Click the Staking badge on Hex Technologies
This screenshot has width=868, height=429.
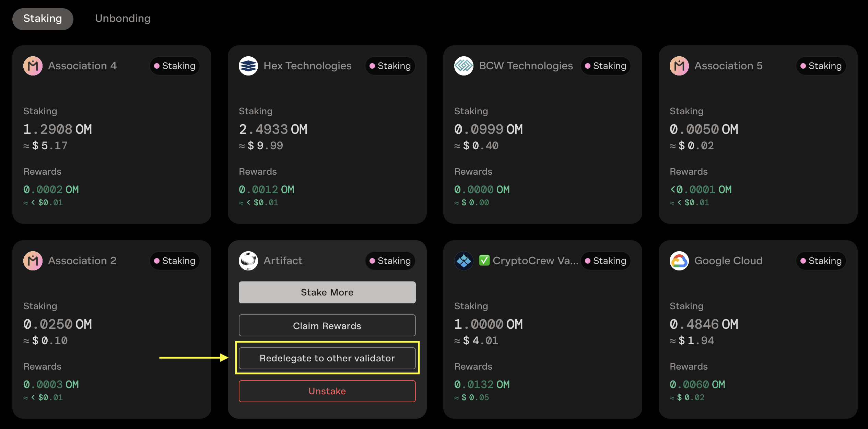(x=390, y=66)
